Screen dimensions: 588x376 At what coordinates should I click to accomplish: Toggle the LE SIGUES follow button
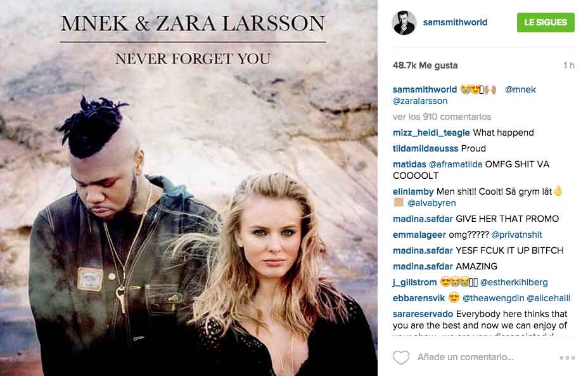(x=546, y=22)
